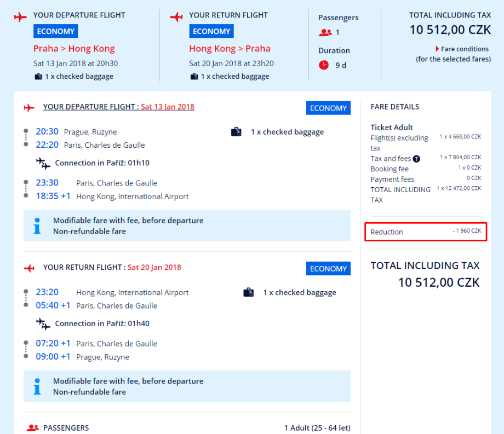Click the red passengers icon in Passengers section

(x=33, y=428)
